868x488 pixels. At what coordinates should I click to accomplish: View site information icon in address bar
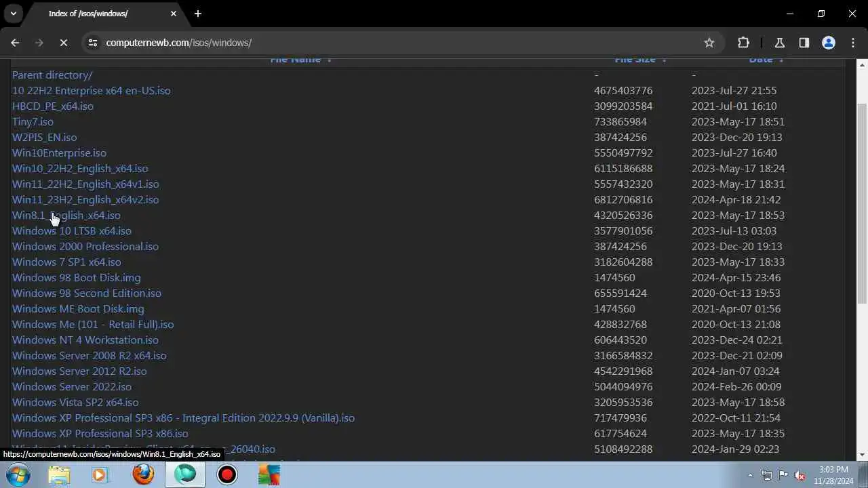click(x=93, y=43)
